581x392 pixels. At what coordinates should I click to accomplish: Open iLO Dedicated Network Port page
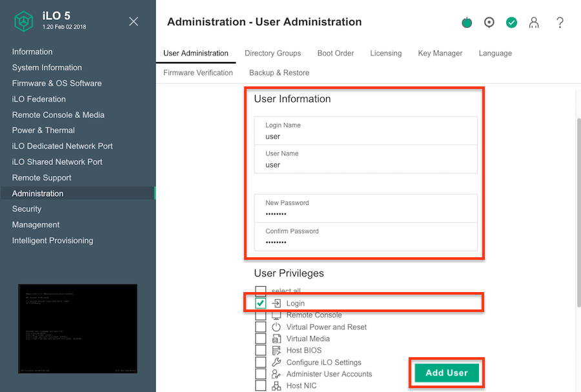[62, 146]
